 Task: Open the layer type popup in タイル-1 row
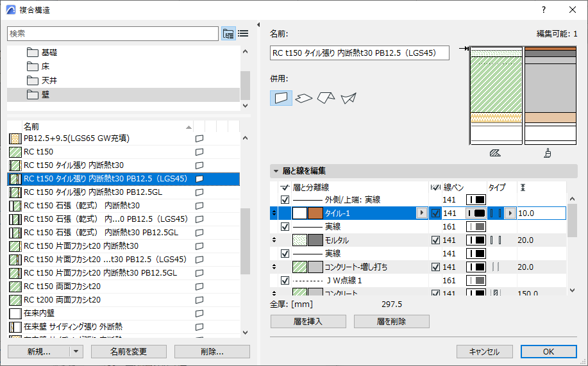coord(510,213)
